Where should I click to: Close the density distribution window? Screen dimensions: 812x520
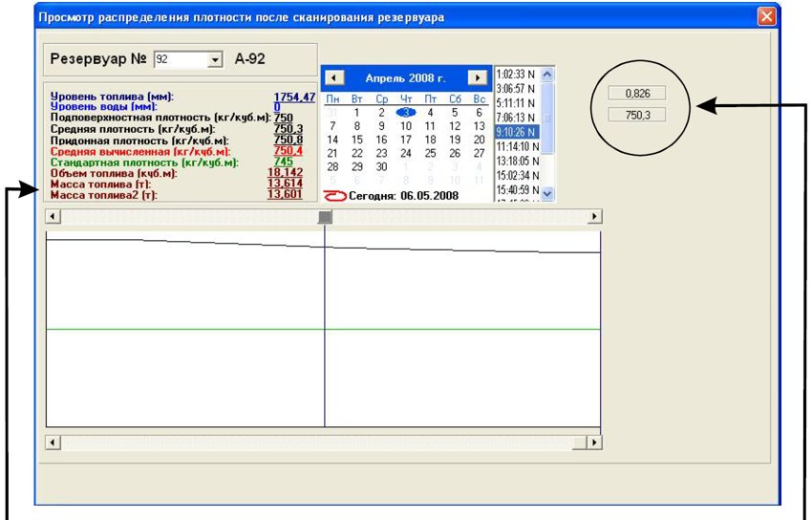(766, 17)
